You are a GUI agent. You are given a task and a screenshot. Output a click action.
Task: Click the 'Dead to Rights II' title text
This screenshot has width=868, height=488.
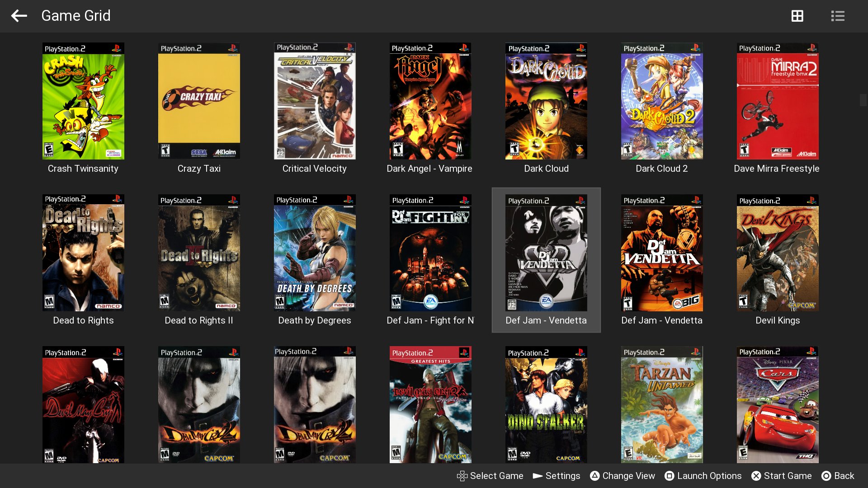tap(199, 320)
